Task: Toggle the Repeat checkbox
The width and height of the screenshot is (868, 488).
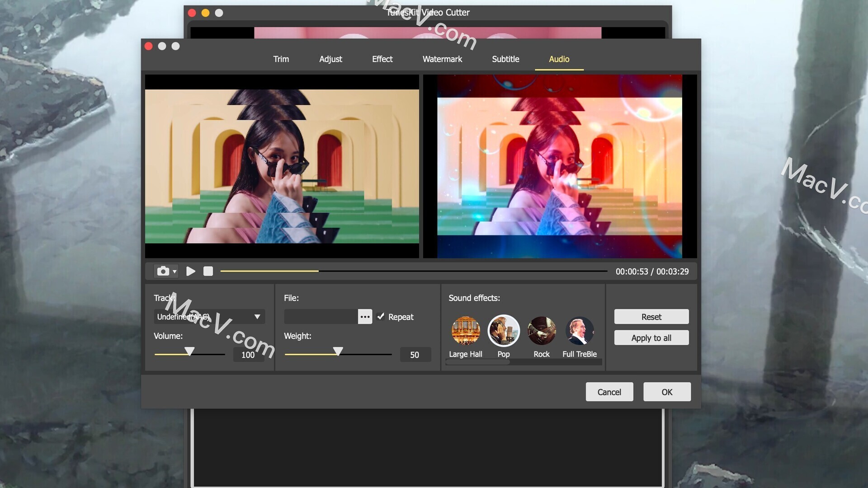Action: point(381,317)
